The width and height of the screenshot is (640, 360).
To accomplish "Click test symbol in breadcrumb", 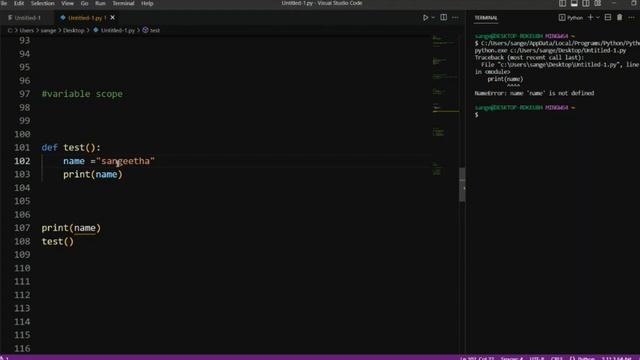I will click(155, 30).
